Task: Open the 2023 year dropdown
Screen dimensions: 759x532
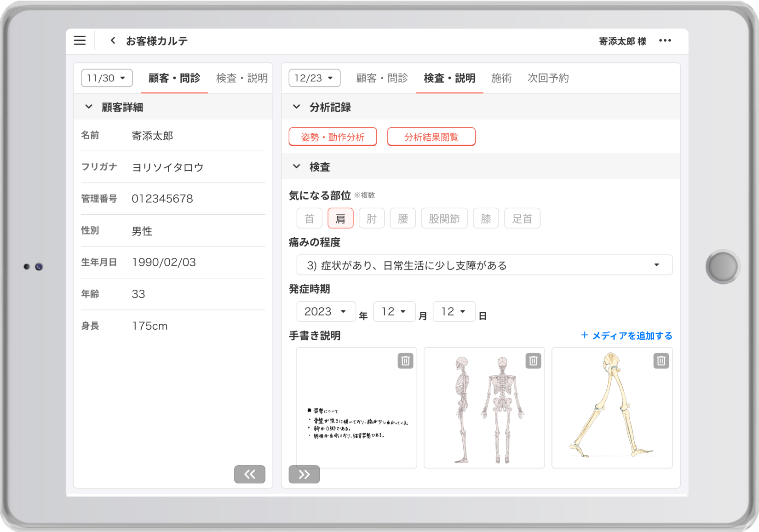Action: [x=326, y=311]
